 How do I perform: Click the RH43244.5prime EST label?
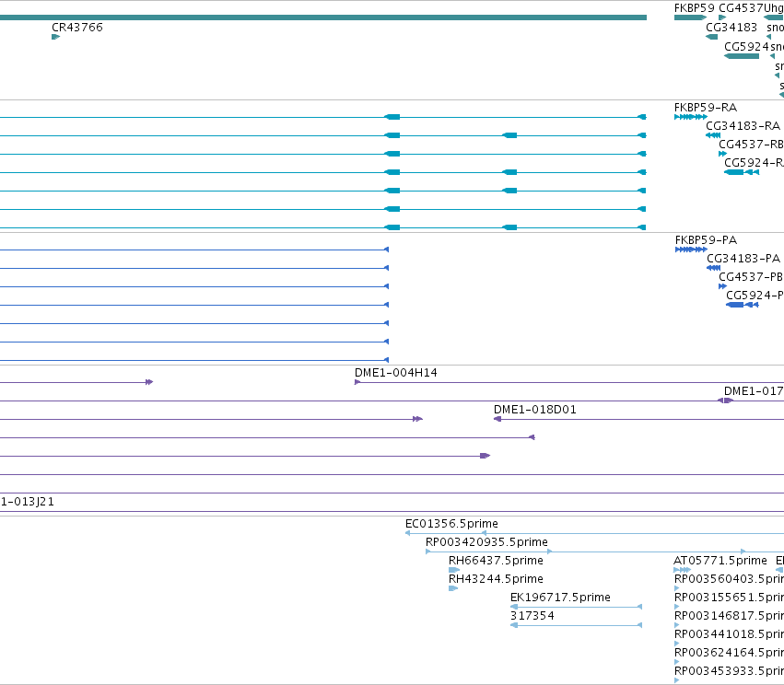point(496,579)
